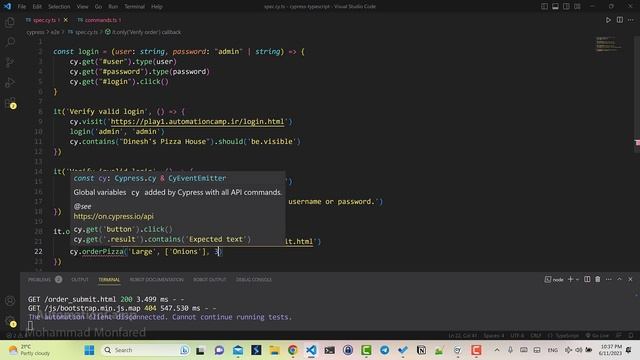
Task: Open the Run menu
Action: 113,7
